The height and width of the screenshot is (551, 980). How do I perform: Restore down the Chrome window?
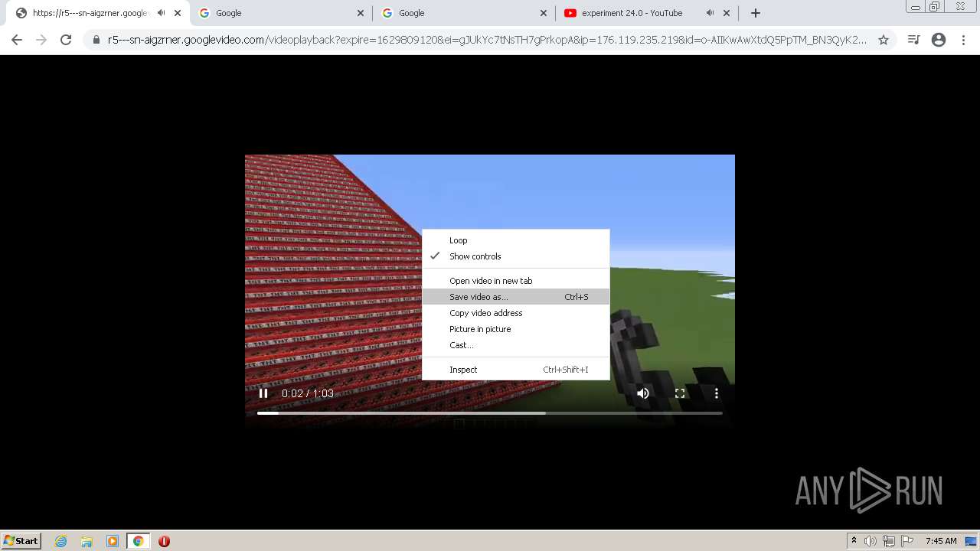(935, 7)
